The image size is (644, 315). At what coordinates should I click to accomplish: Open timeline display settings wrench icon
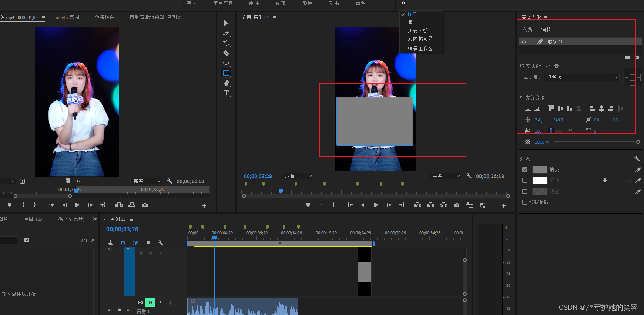[x=161, y=243]
